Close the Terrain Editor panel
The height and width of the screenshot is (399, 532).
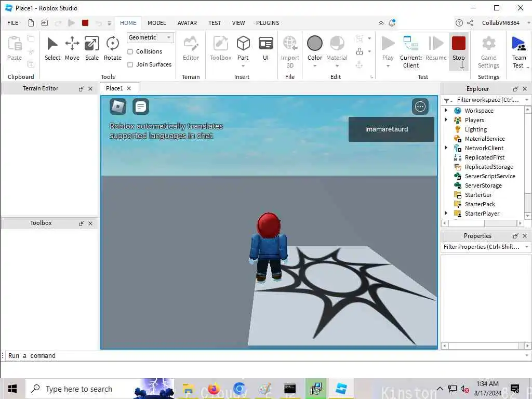[x=90, y=88]
